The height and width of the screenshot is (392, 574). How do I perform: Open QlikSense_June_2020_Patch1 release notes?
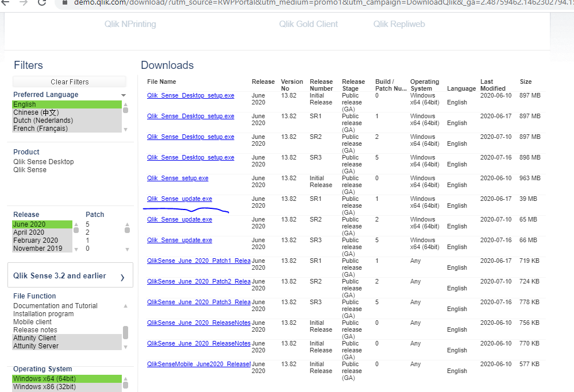coord(199,261)
